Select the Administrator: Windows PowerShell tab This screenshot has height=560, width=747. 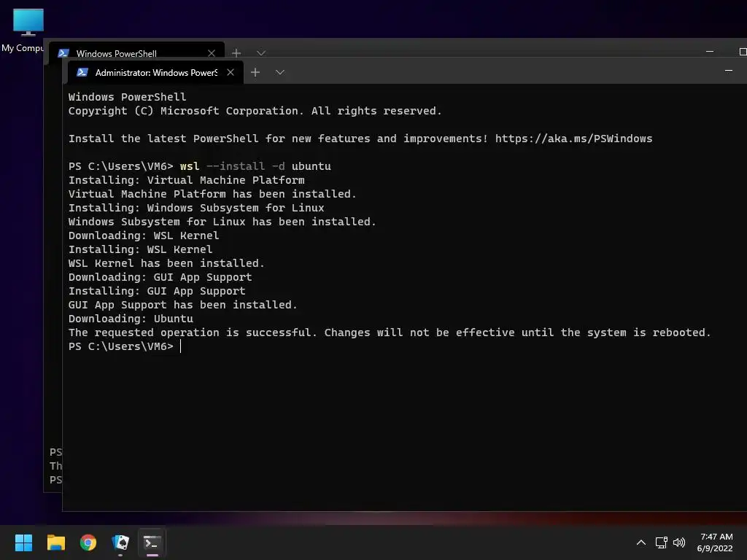[x=155, y=72]
